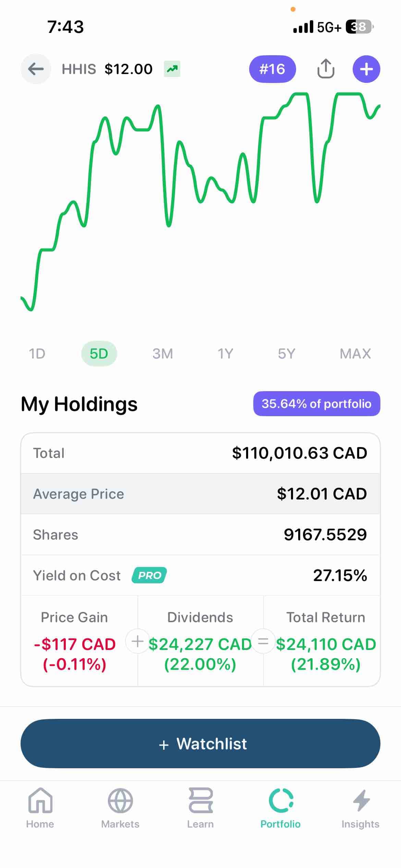Select the 5D chart range
This screenshot has width=401, height=868.
[x=99, y=353]
